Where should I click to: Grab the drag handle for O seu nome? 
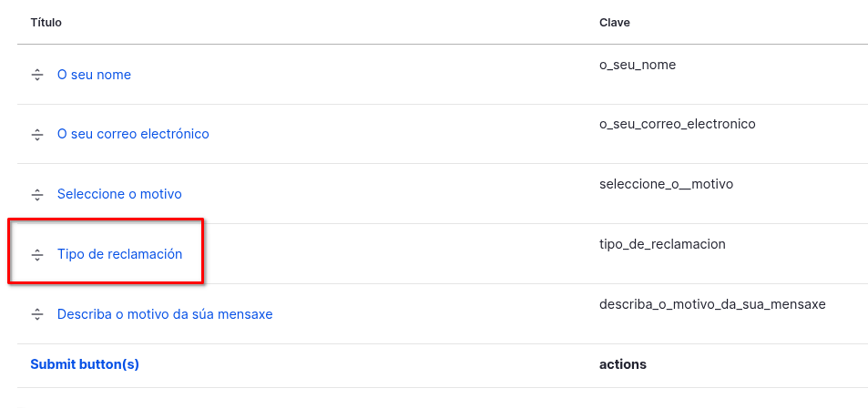coord(37,75)
